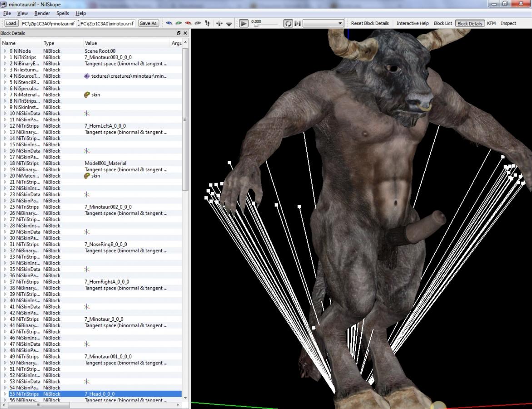Image resolution: width=532 pixels, height=409 pixels.
Task: Click the Name column header
Action: coord(21,43)
